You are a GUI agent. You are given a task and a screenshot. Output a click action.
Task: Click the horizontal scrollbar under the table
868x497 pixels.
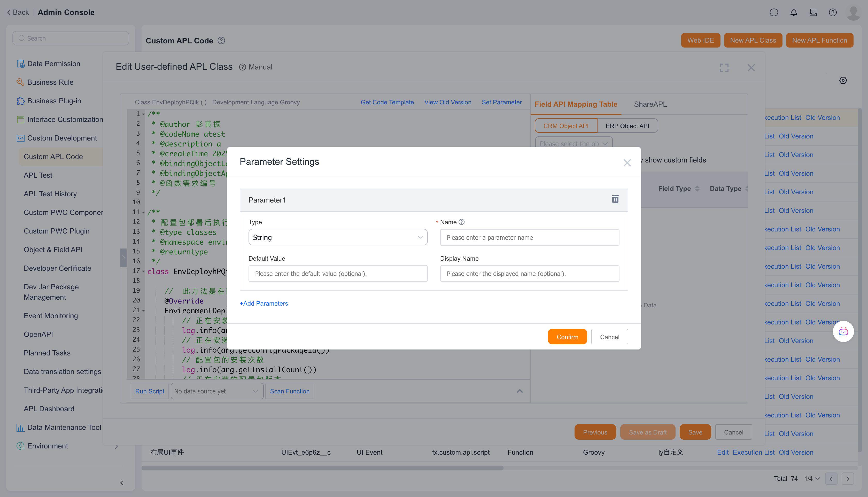pyautogui.click(x=323, y=468)
